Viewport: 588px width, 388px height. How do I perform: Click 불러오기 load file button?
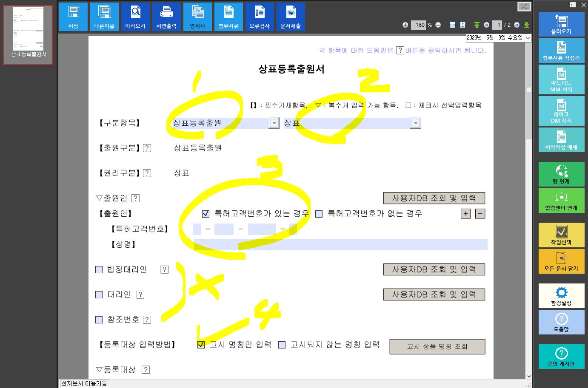(x=561, y=24)
